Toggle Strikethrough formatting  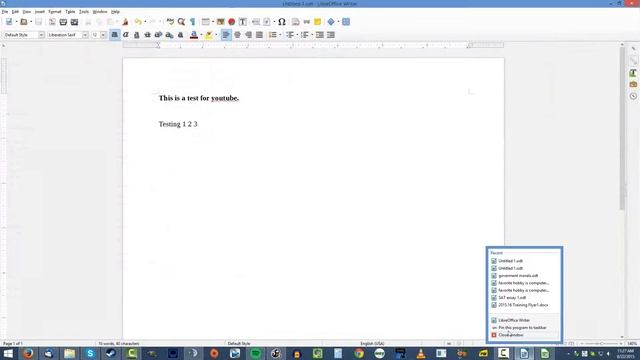(147, 35)
